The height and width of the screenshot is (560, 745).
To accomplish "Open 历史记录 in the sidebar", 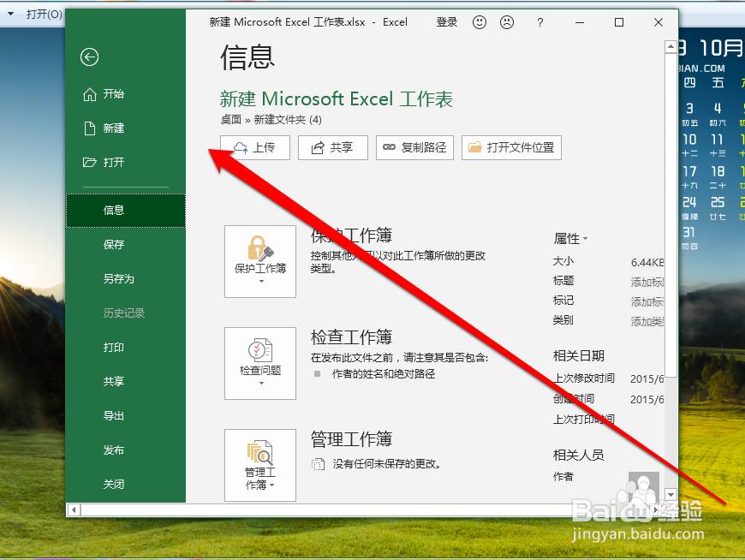I will tap(125, 313).
